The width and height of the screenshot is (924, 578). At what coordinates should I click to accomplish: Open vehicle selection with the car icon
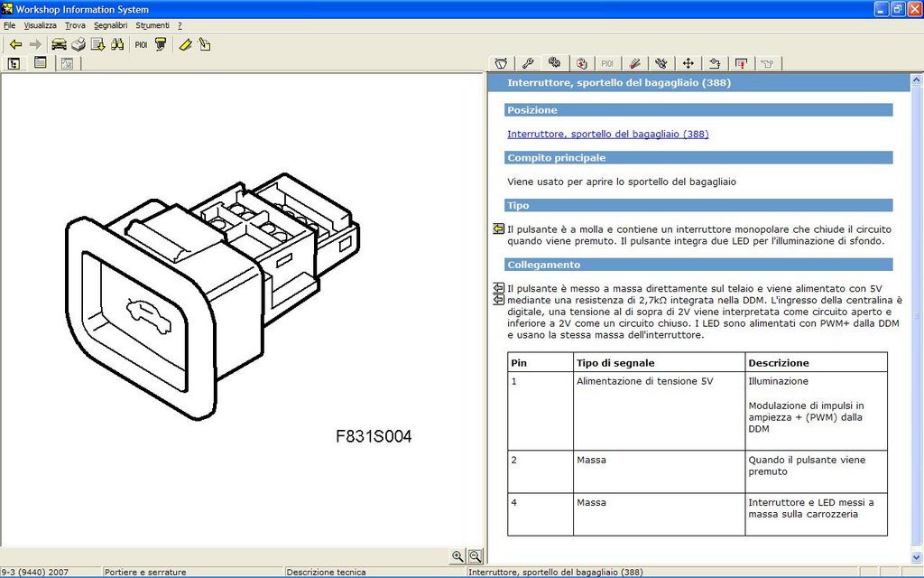tap(59, 44)
